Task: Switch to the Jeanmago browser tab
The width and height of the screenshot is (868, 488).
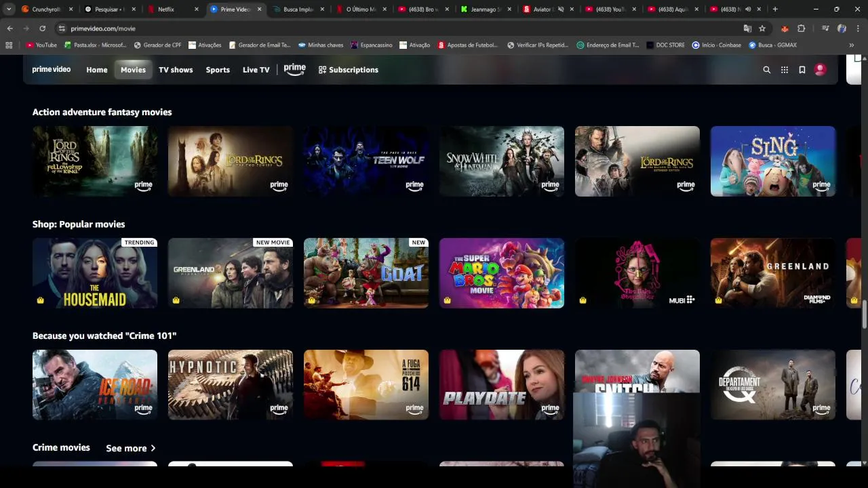Action: 485,9
